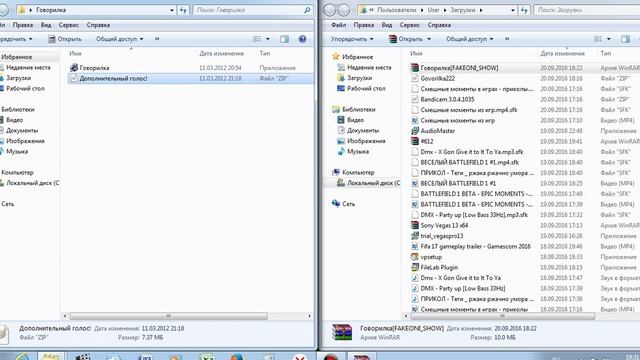Expand Общий доступ dropdown in right window
Viewport: 640px width, 360px height.
(469, 39)
